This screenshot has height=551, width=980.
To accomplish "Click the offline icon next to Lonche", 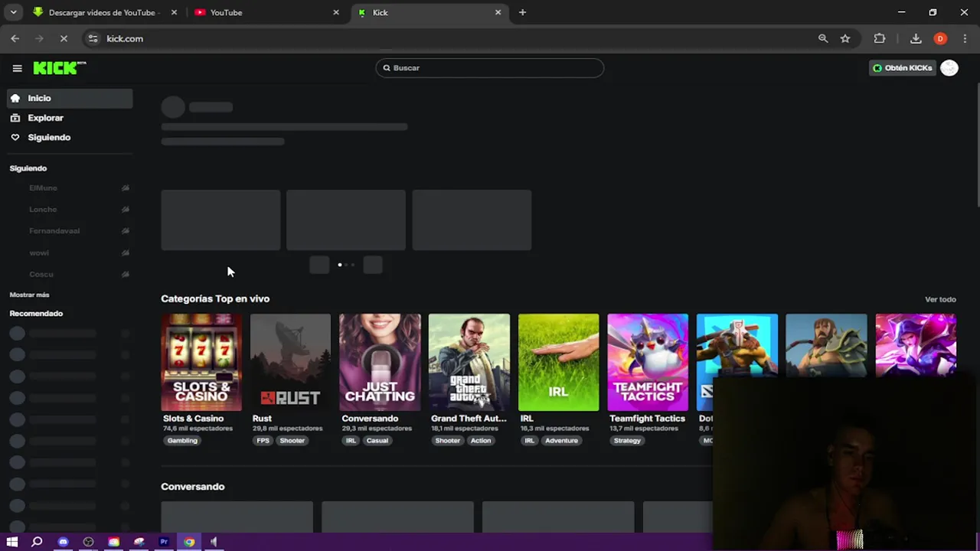I will 125,209.
